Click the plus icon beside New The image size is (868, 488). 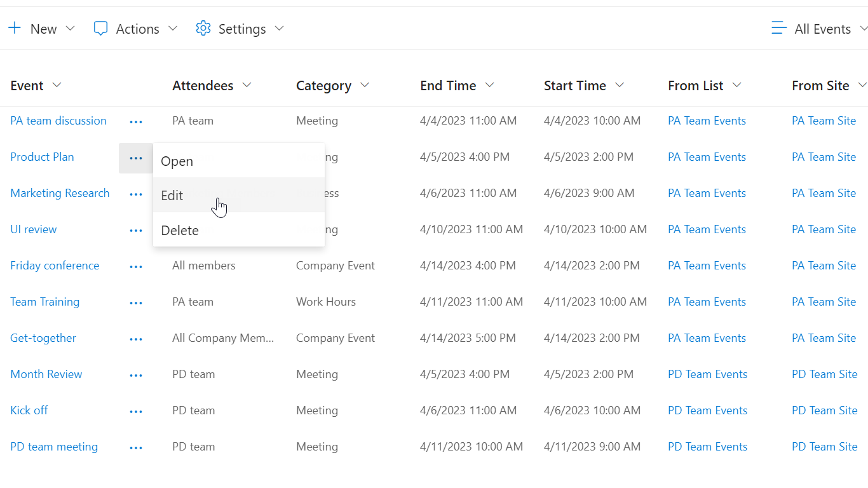pos(15,29)
